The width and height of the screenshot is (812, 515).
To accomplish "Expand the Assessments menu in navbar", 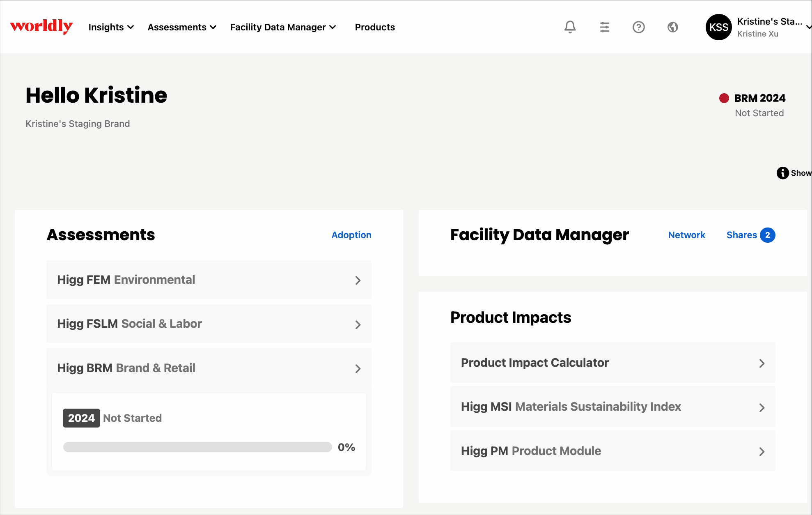I will 182,27.
